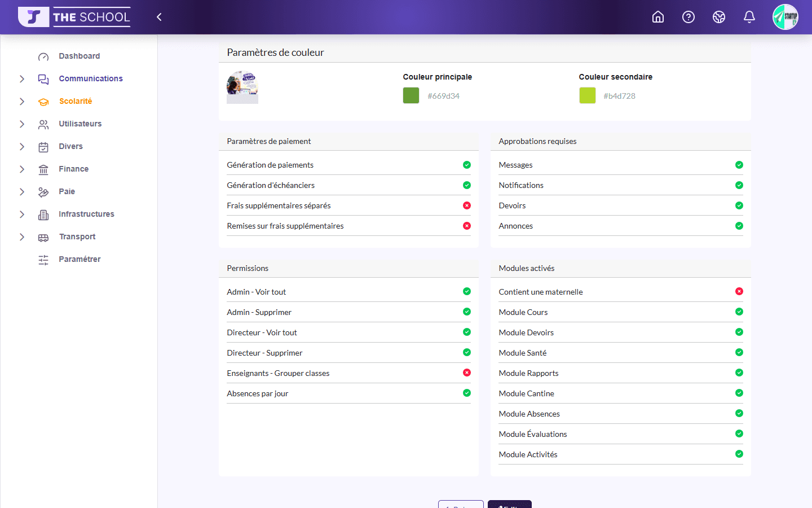812x508 pixels.
Task: Click the Dashboard gauge icon
Action: [x=43, y=56]
